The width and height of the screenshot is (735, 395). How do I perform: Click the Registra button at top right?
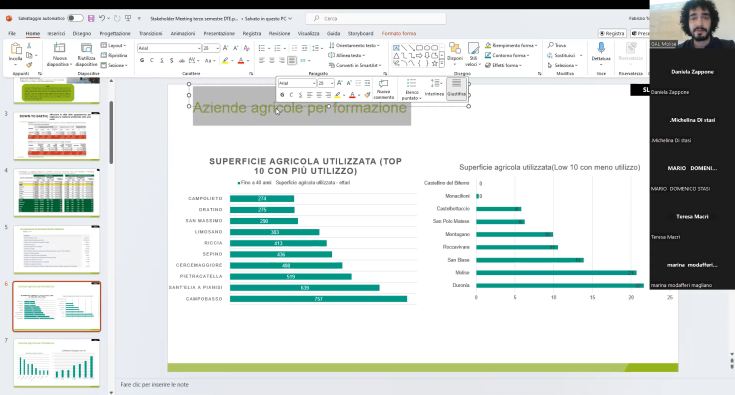(612, 33)
